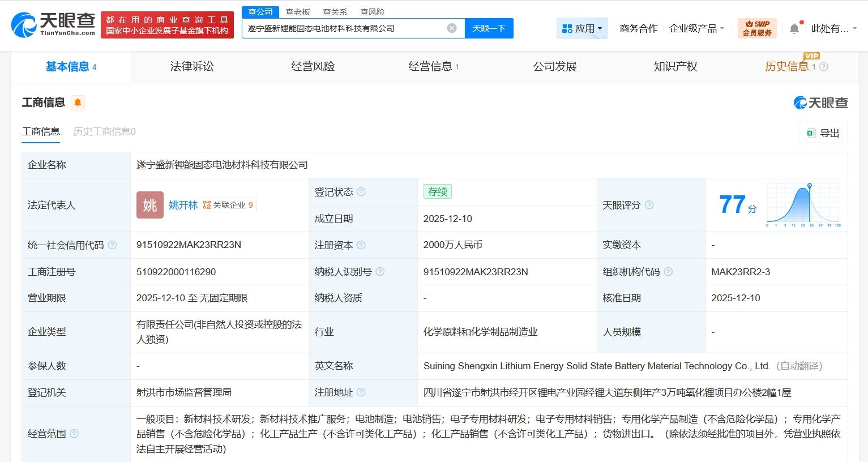Screen dimensions: 868x462
Task: Click the TianYanCha logo in header
Action: pos(53,25)
